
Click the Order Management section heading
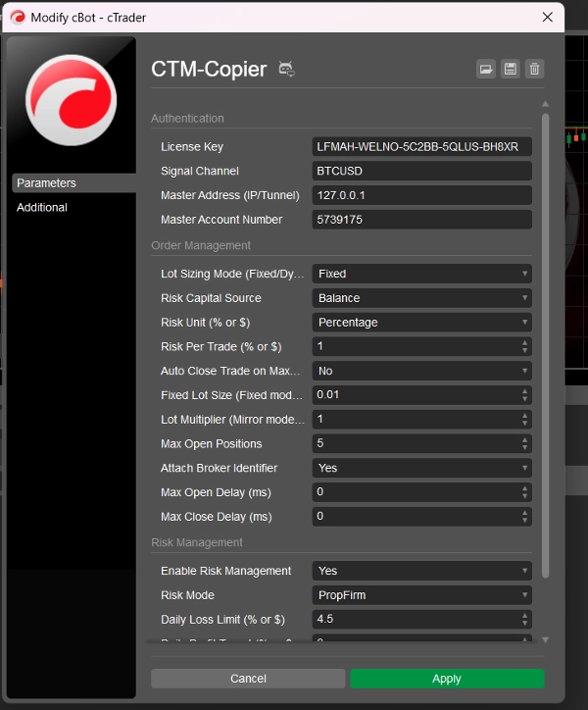tap(201, 245)
